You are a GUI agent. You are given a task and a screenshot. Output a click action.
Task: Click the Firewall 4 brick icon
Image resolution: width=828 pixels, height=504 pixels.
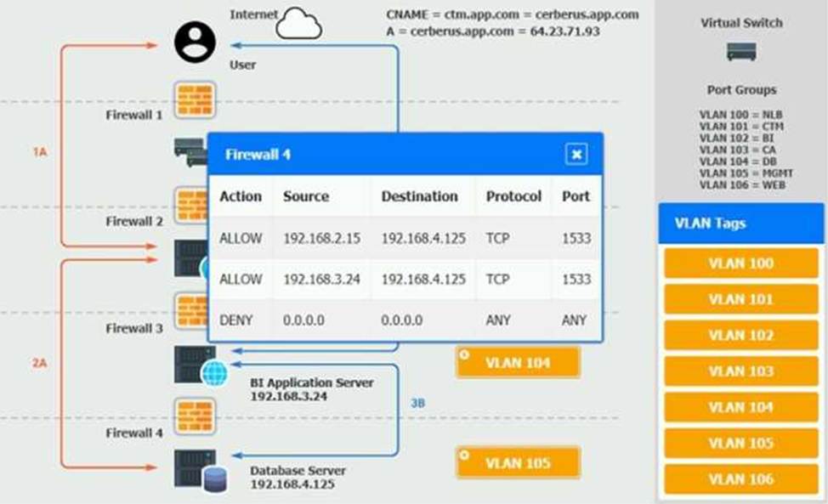coord(195,416)
